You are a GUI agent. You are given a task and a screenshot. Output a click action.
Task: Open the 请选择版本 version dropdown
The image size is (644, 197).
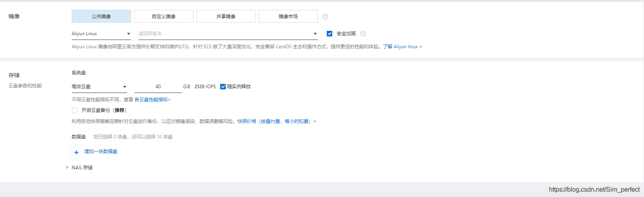click(x=228, y=34)
